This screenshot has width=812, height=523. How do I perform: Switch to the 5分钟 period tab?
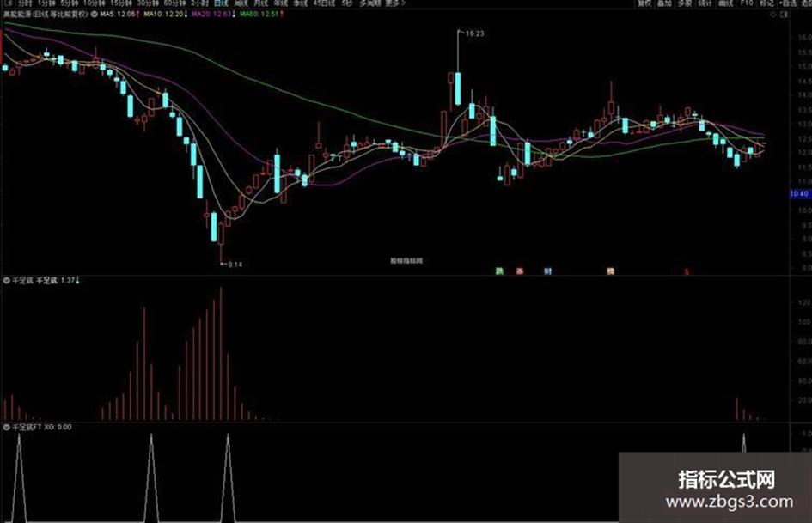pyautogui.click(x=70, y=3)
